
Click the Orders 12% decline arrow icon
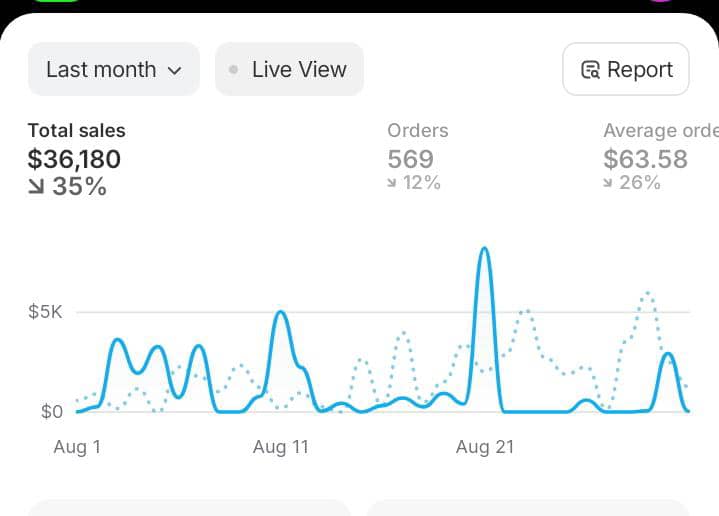tap(392, 183)
